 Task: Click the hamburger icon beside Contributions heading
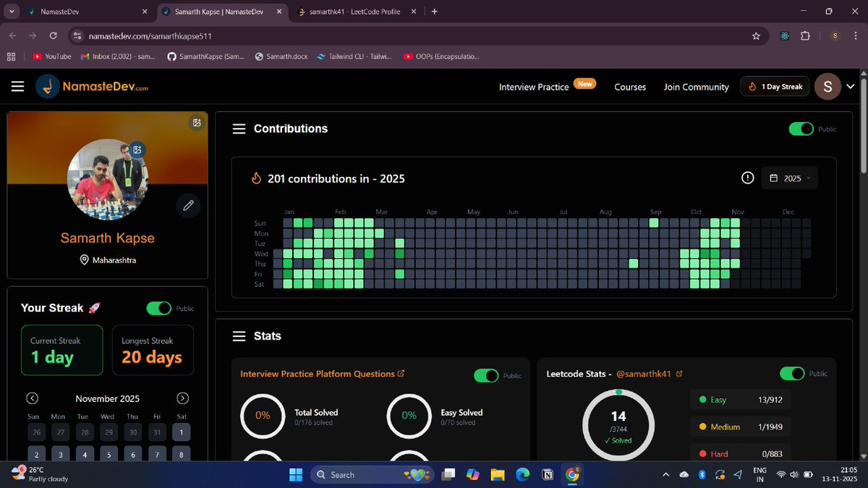pos(239,129)
